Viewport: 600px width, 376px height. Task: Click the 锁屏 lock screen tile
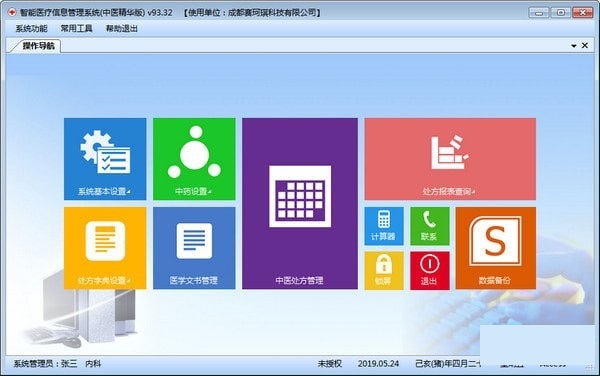[x=384, y=270]
